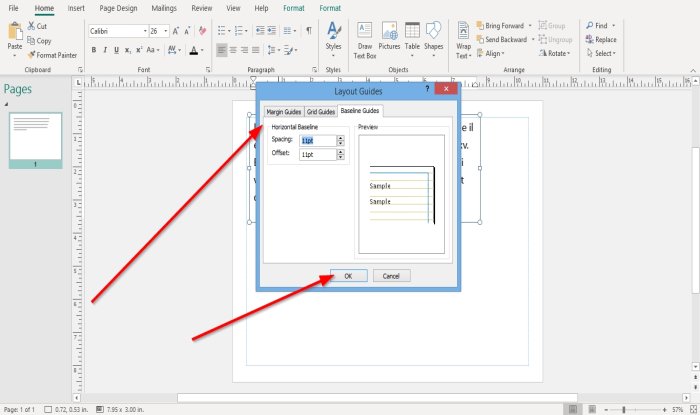The image size is (700, 415).
Task: Open the Review tab
Action: (202, 8)
